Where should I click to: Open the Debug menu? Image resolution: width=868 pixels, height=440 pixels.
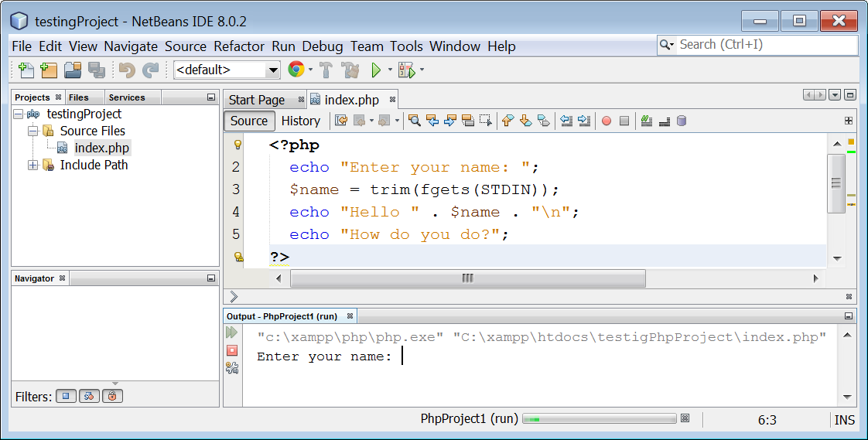[x=322, y=46]
